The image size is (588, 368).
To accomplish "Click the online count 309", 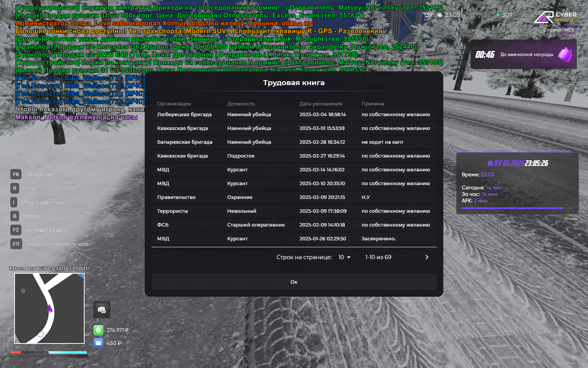I will (x=507, y=15).
